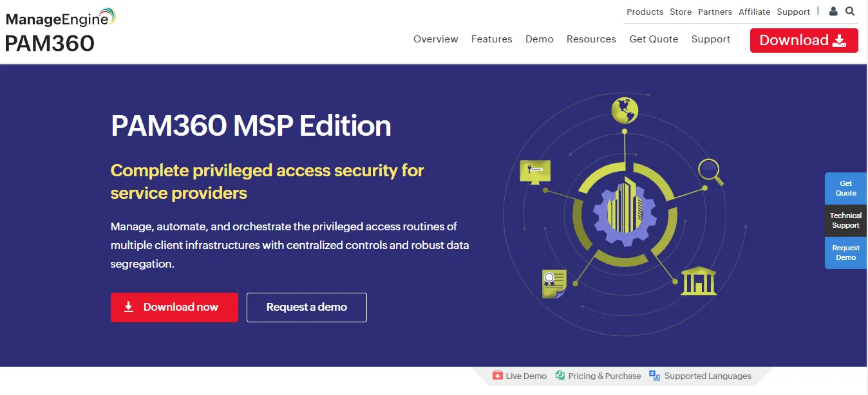Viewport: 868px width, 395px height.
Task: Click the red Download button in header
Action: [x=804, y=41]
